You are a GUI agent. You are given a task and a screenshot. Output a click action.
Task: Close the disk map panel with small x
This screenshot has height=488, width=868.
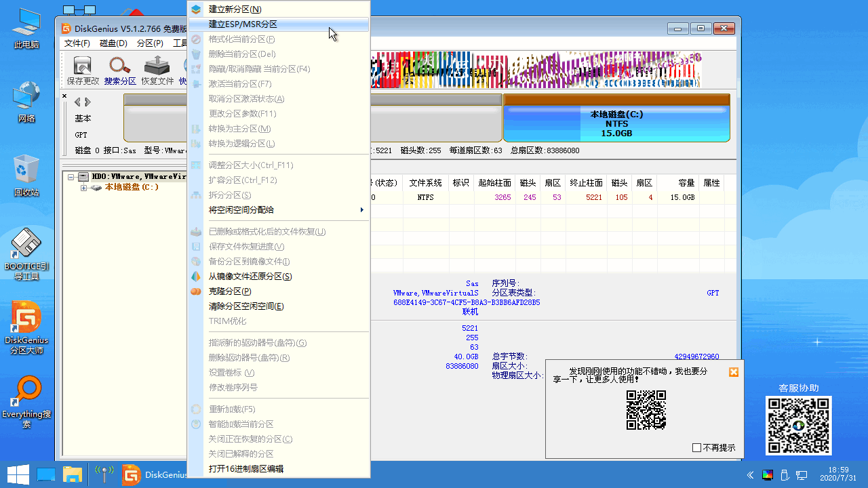pyautogui.click(x=64, y=96)
